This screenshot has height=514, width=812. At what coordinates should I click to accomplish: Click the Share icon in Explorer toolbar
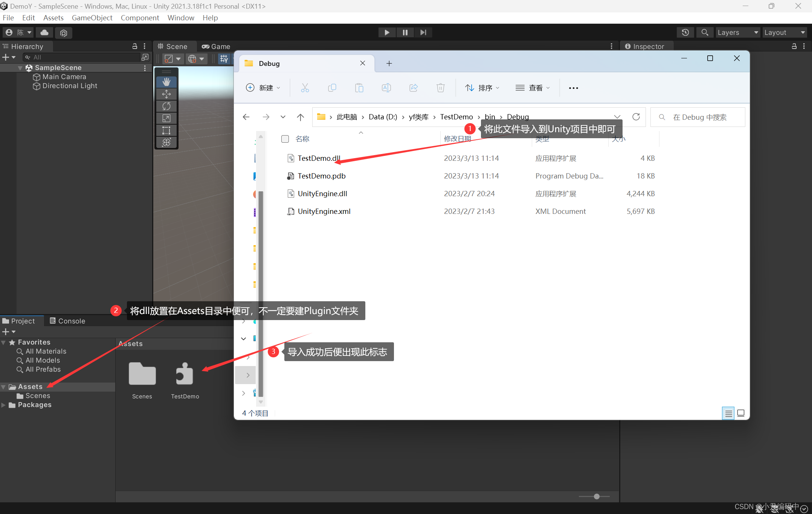click(x=414, y=88)
